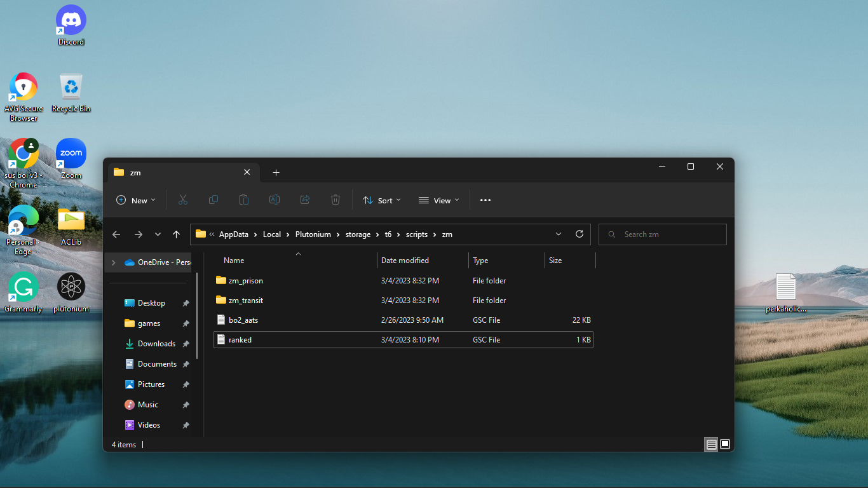Open the Discord desktop shortcut
The height and width of the screenshot is (488, 868).
[71, 25]
